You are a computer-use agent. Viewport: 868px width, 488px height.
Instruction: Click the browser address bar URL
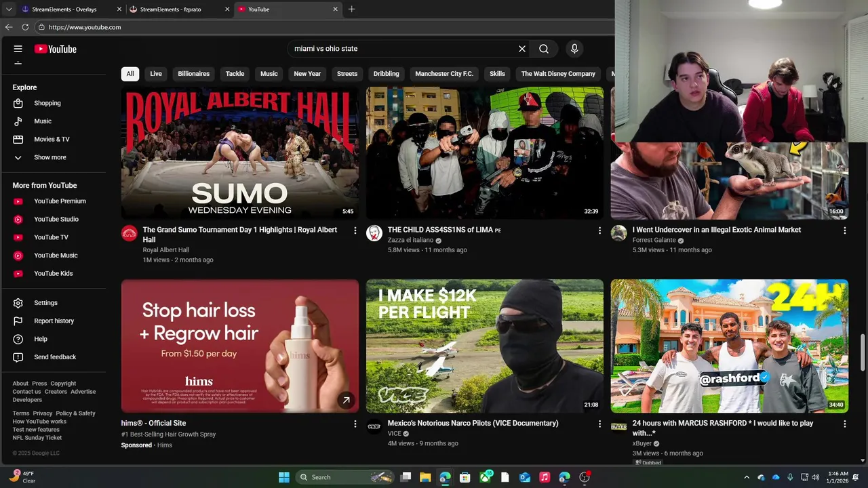click(85, 27)
